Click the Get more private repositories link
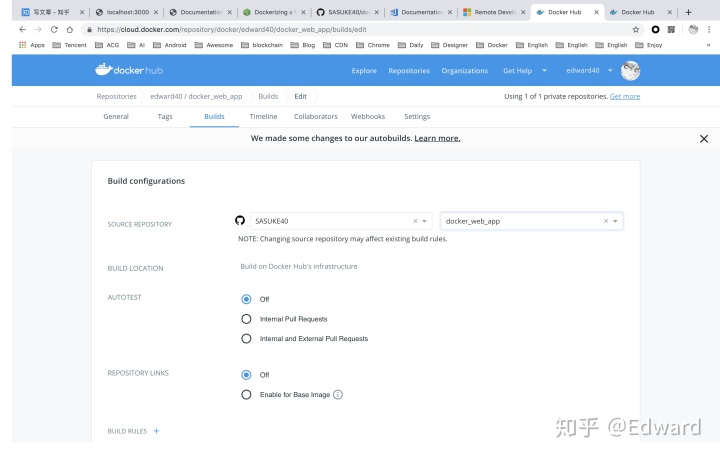 tap(624, 96)
